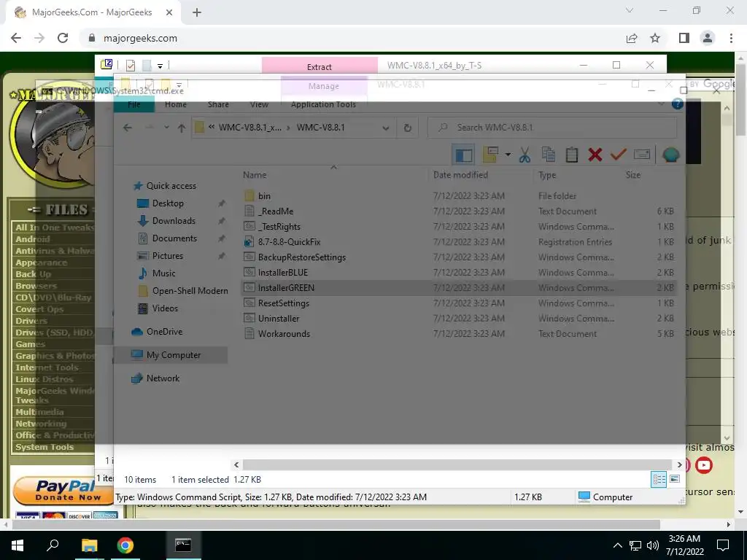747x560 pixels.
Task: Click the red X Delete toolbar icon
Action: point(595,155)
